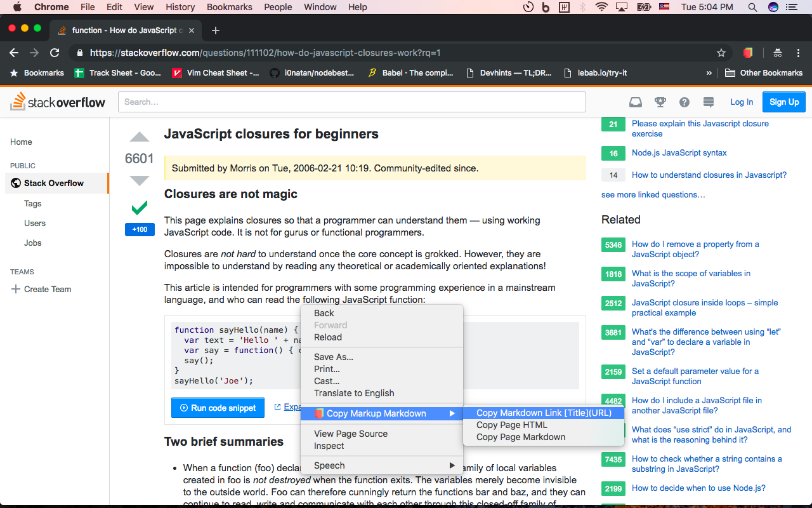Open a new tab with the plus icon

(x=216, y=30)
